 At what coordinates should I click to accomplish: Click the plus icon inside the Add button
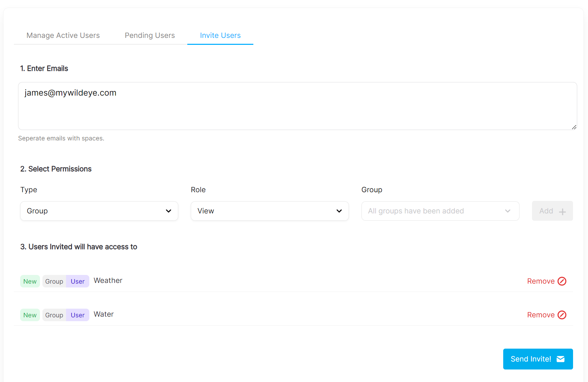[562, 211]
